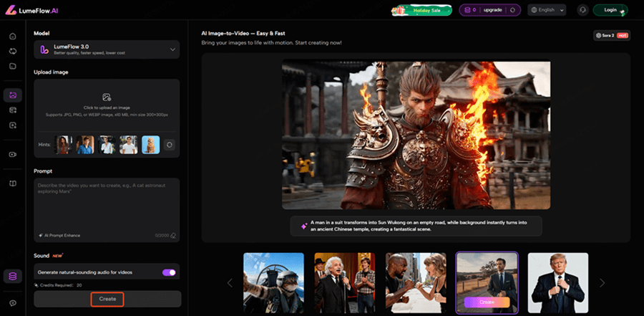
Task: Toggle natural-sounding audio generation switch
Action: 170,272
